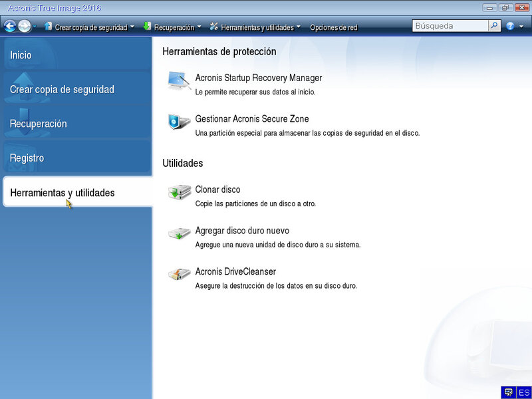
Task: Launch Clonar disco utility
Action: [x=217, y=190]
